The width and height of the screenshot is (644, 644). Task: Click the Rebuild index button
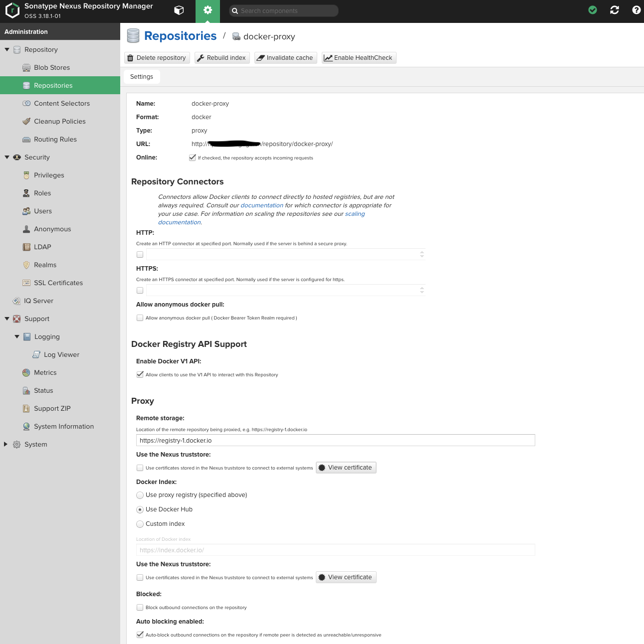pos(222,58)
